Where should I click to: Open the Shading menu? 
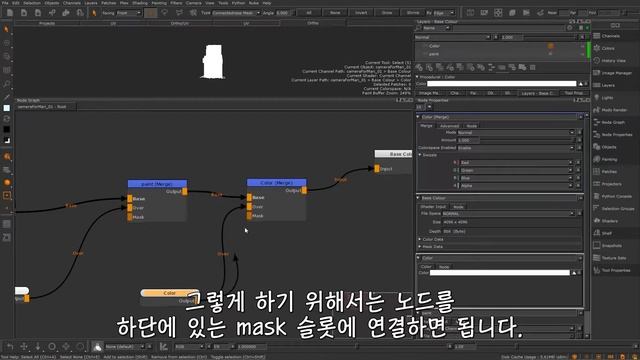140,3
